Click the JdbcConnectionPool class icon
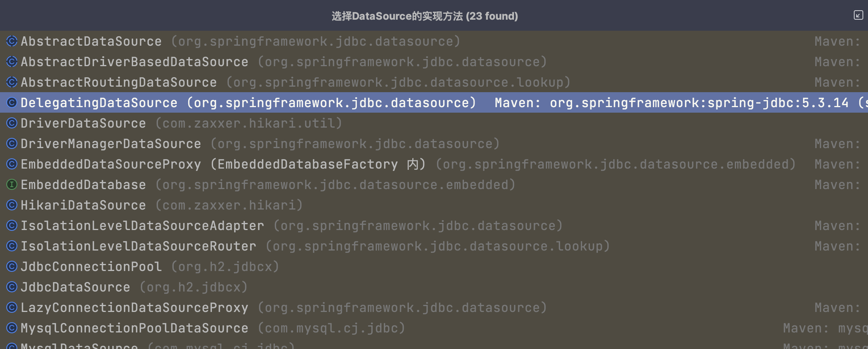 pyautogui.click(x=12, y=266)
